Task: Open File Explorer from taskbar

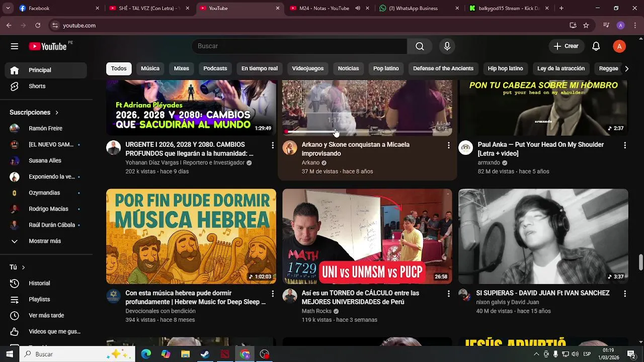Action: (x=186, y=354)
